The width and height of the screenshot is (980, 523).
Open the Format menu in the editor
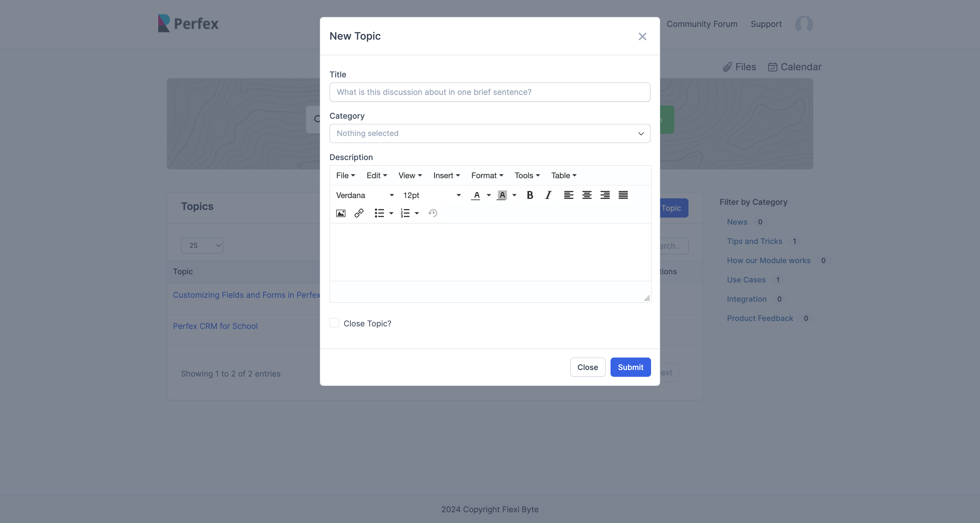click(x=487, y=175)
